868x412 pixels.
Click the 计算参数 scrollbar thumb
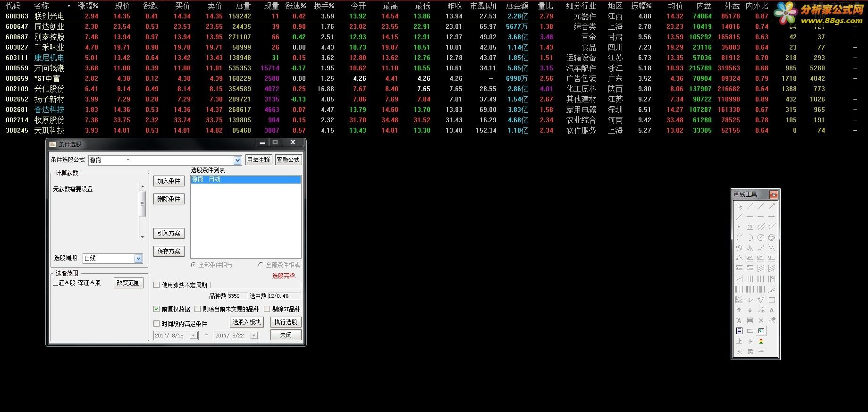pos(143,204)
